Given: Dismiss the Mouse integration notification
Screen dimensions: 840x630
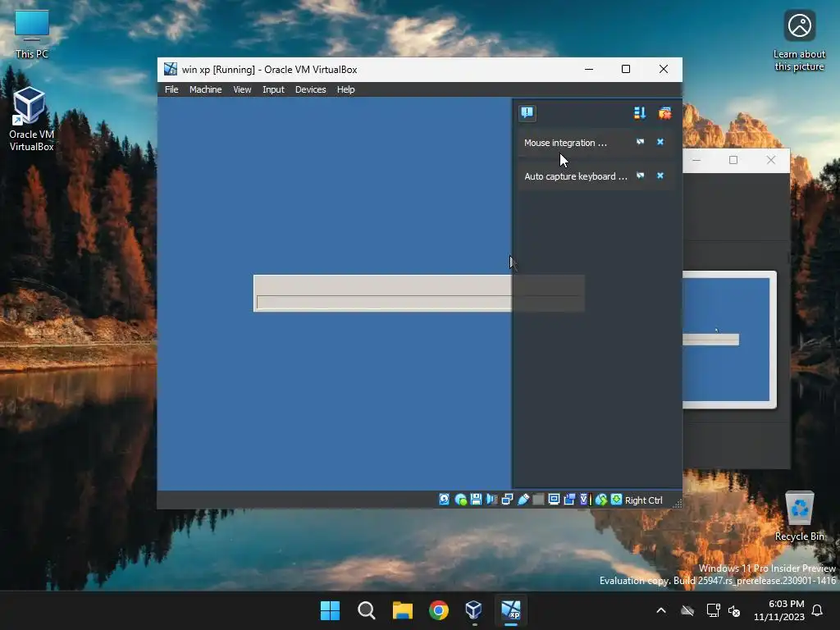Looking at the screenshot, I should pyautogui.click(x=660, y=142).
